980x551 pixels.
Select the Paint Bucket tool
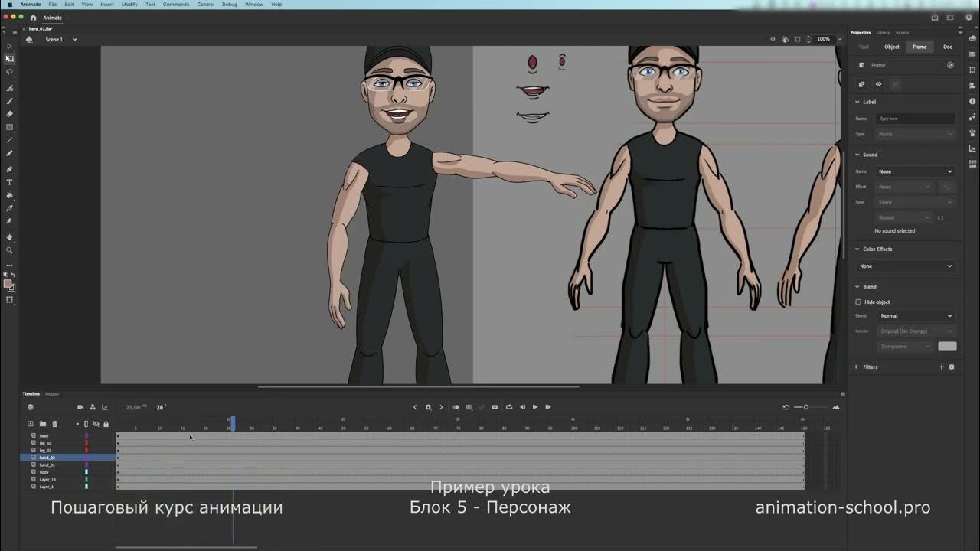pyautogui.click(x=9, y=195)
